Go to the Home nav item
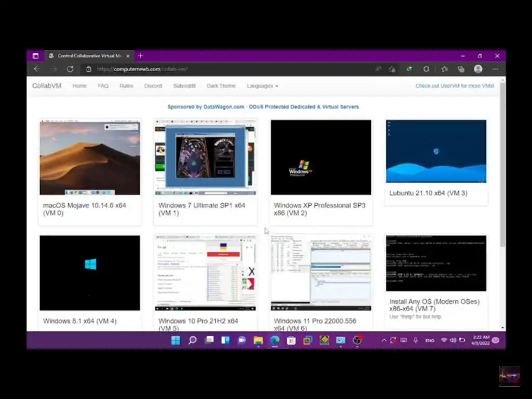 79,86
